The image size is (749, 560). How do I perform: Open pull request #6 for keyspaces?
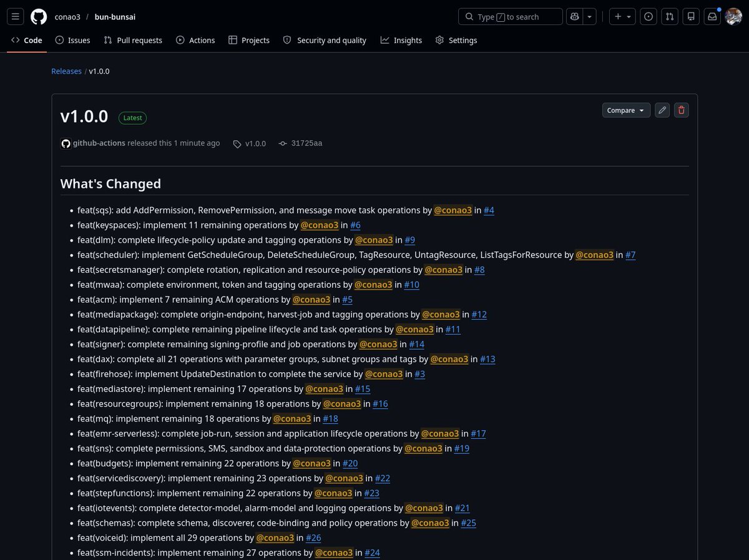pyautogui.click(x=355, y=225)
